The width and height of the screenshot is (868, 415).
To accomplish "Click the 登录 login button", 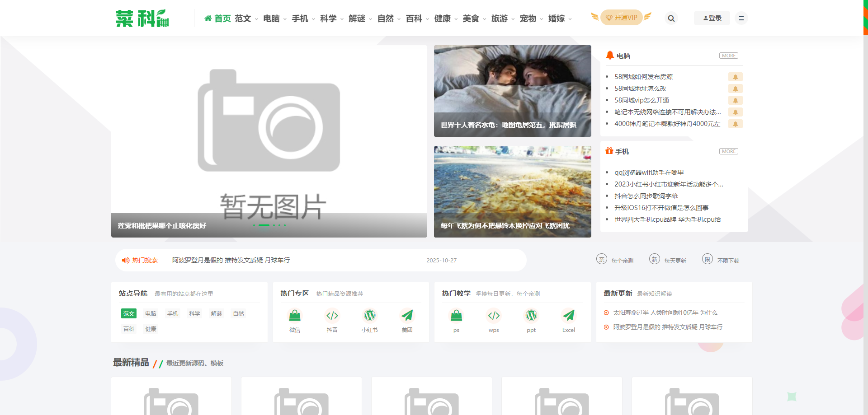I will [712, 19].
